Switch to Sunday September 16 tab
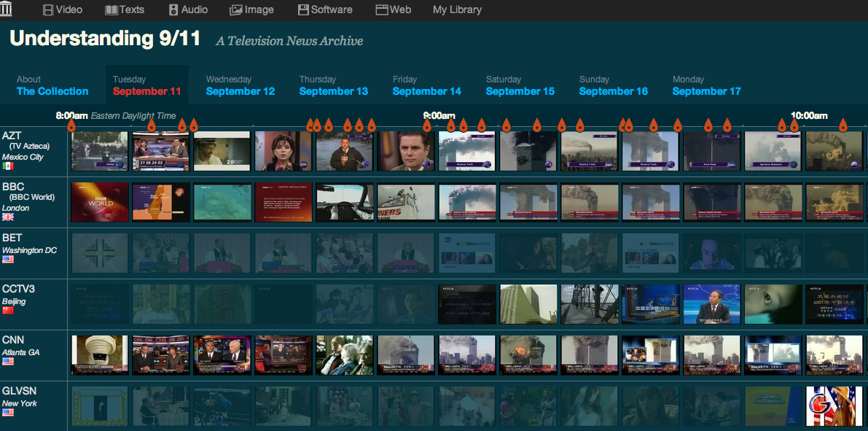Viewport: 868px width, 431px height. [x=614, y=85]
